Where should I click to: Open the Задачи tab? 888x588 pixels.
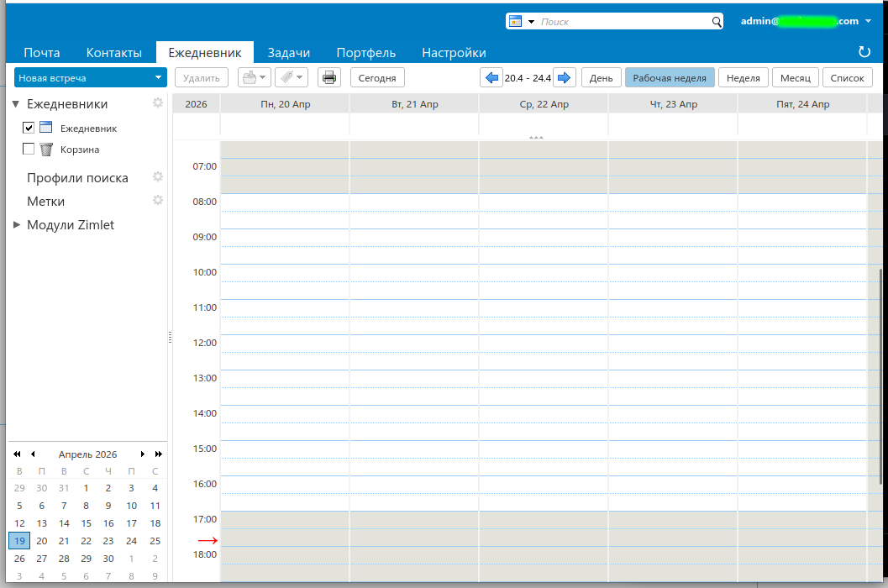289,52
